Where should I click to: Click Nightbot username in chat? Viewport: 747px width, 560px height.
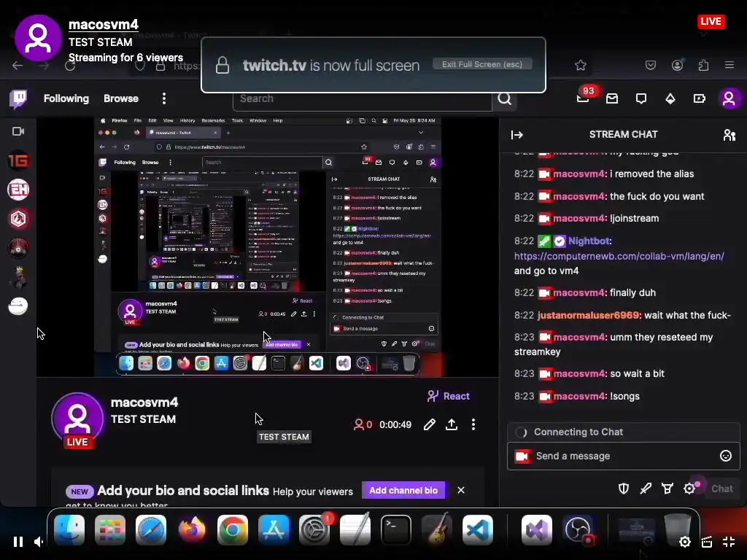[589, 241]
